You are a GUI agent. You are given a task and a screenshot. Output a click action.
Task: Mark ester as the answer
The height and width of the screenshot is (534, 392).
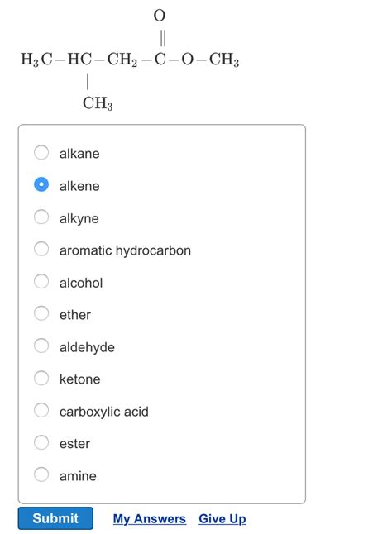pos(41,442)
